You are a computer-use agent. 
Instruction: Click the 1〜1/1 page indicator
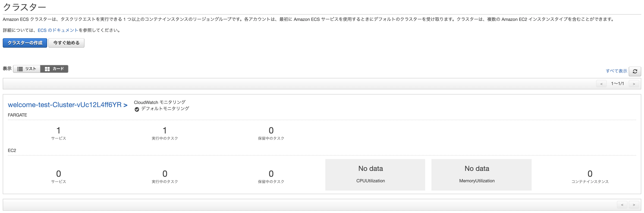coord(617,83)
